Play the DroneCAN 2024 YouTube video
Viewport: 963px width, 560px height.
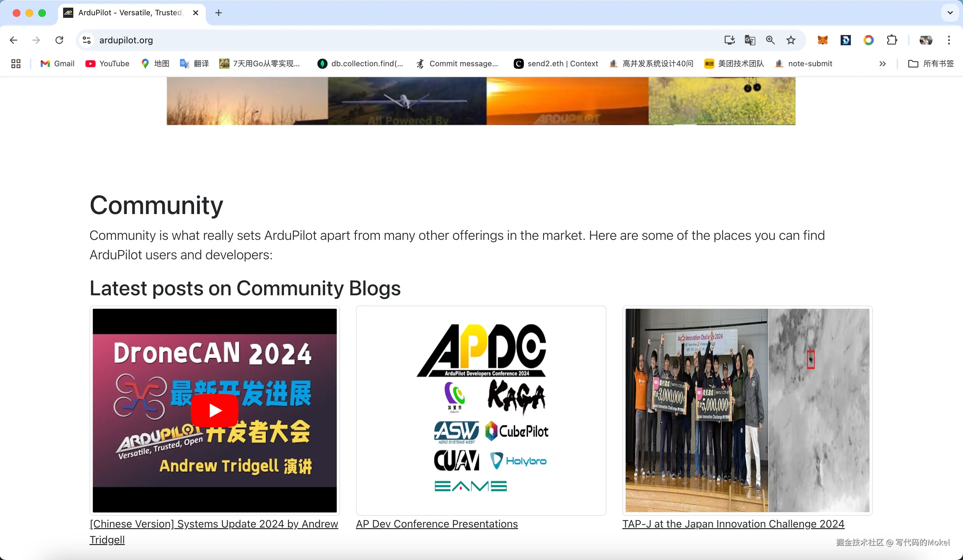point(215,411)
